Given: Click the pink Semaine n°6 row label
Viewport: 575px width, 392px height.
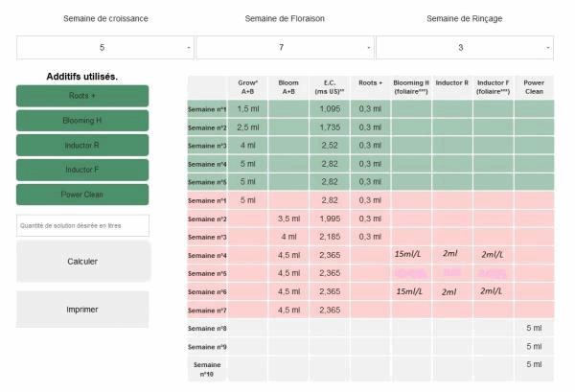Looking at the screenshot, I should (207, 292).
